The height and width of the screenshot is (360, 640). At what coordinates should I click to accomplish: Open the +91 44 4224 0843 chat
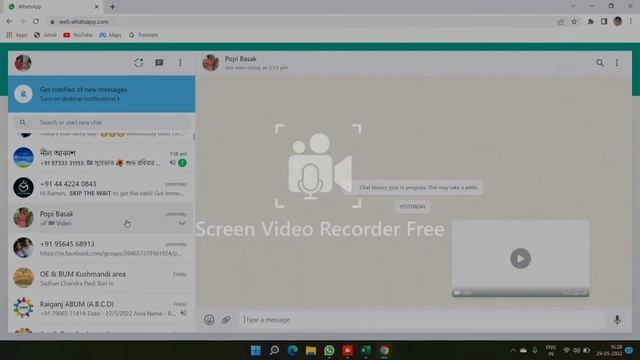(x=102, y=188)
